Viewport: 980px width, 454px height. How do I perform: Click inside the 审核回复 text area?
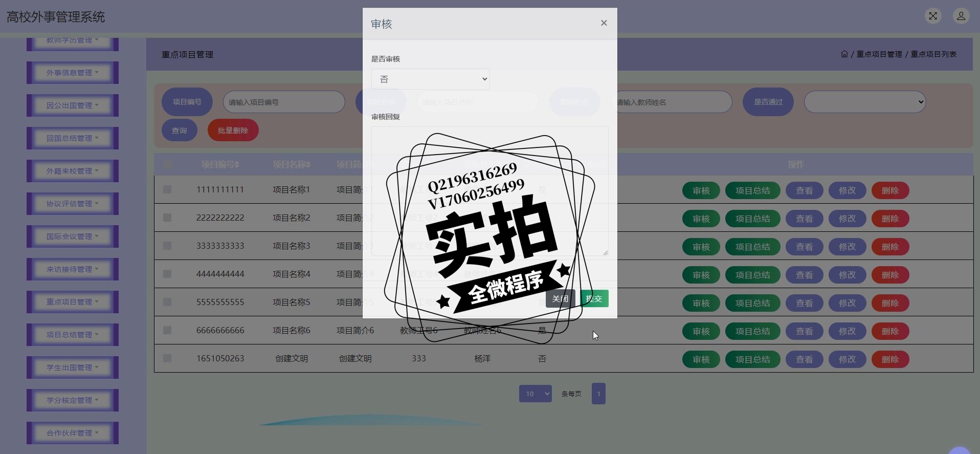[489, 191]
